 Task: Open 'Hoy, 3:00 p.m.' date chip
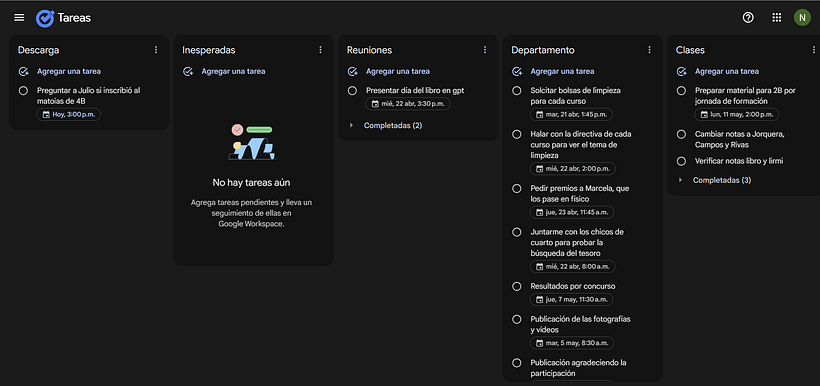click(69, 115)
